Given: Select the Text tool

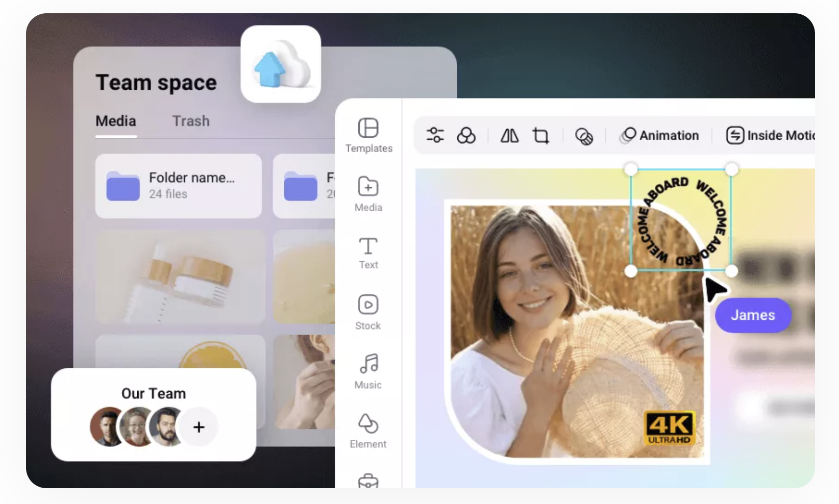Looking at the screenshot, I should pyautogui.click(x=368, y=253).
